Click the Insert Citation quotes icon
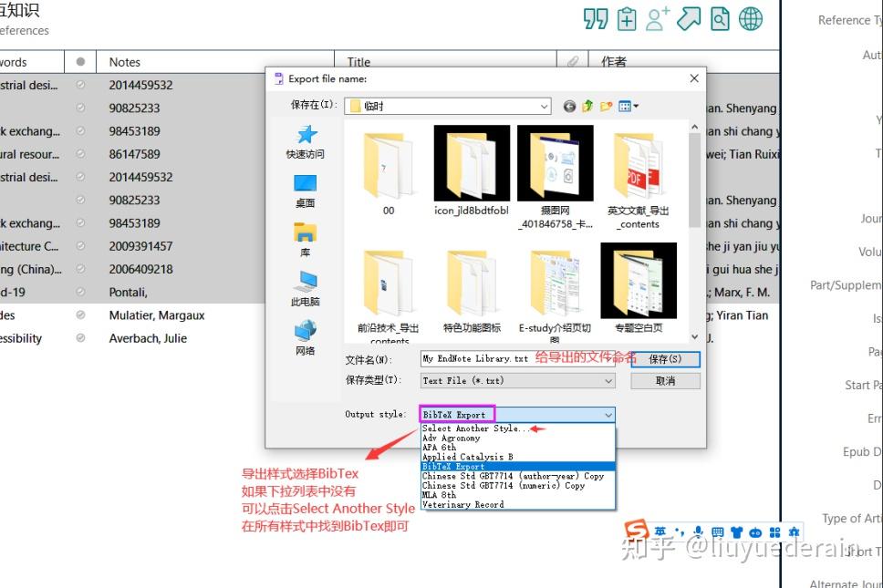 pyautogui.click(x=597, y=17)
